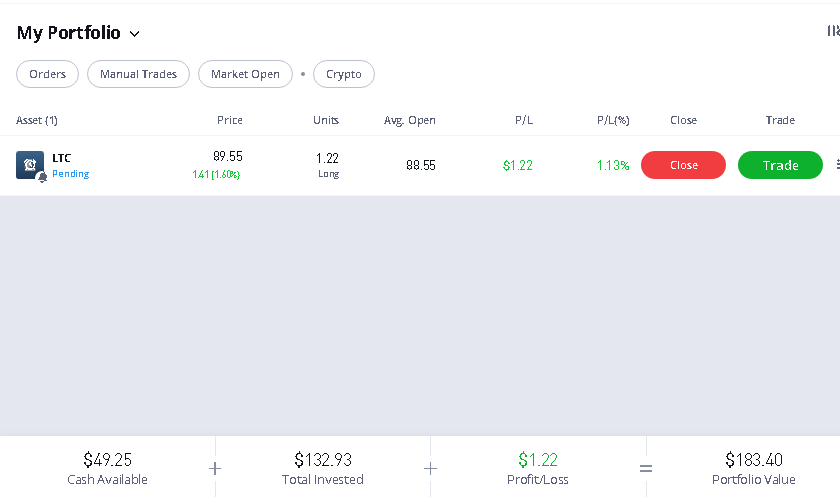Trade the LTC asset
This screenshot has width=840, height=497.
pyautogui.click(x=781, y=165)
